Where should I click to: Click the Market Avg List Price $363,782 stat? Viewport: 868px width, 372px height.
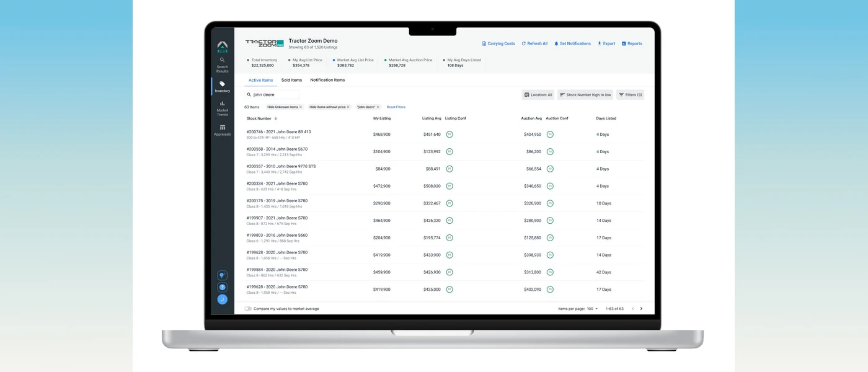pos(353,63)
